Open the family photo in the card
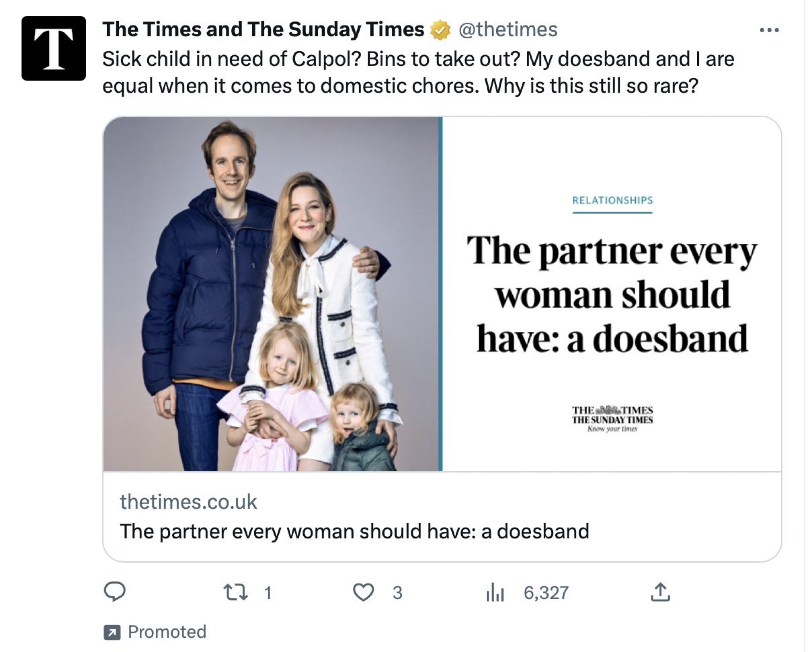This screenshot has height=652, width=812. click(272, 294)
